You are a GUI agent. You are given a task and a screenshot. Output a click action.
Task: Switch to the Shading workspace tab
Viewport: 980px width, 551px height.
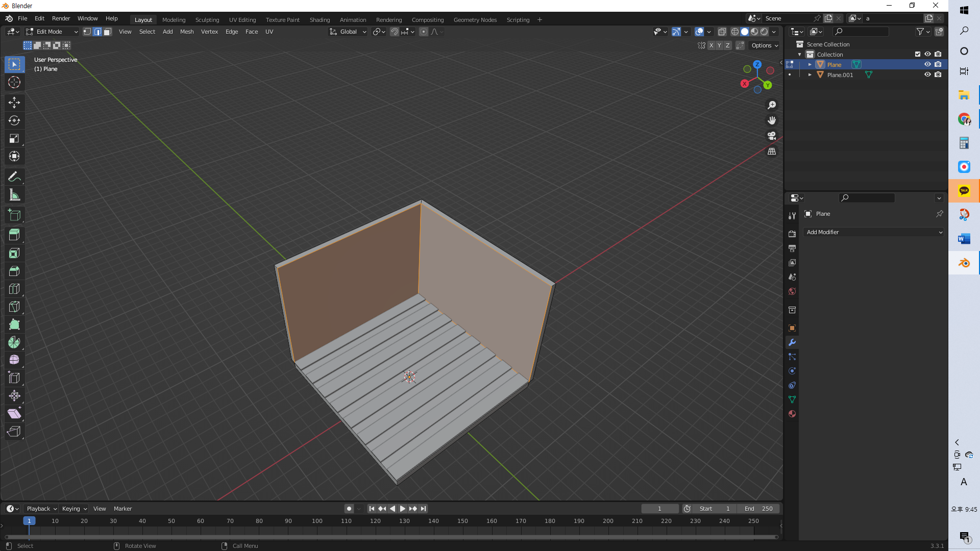[320, 20]
